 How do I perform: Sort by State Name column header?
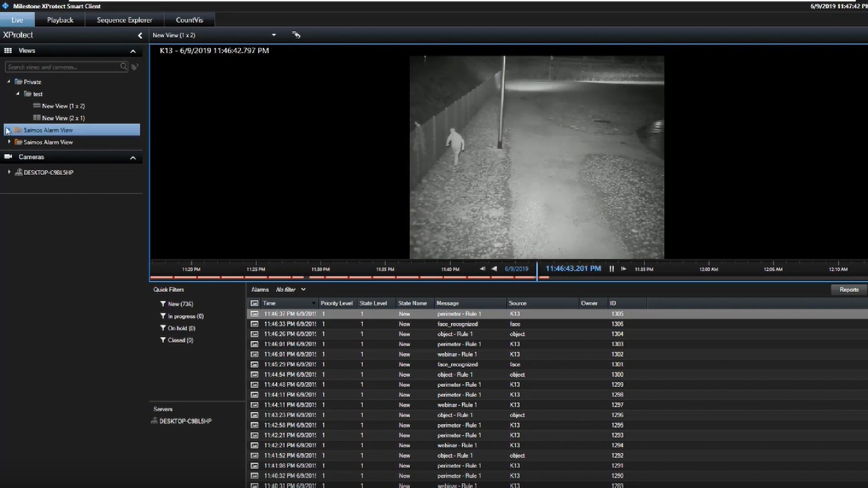coord(415,303)
